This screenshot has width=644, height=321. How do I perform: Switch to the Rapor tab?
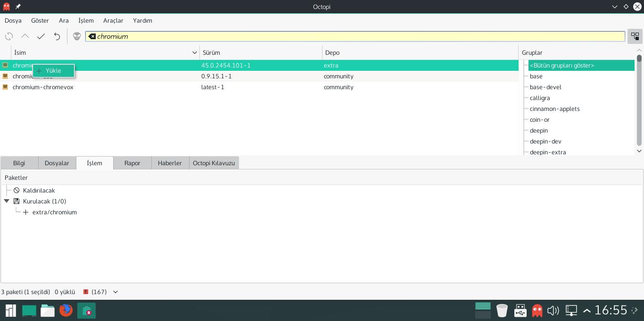coord(132,163)
